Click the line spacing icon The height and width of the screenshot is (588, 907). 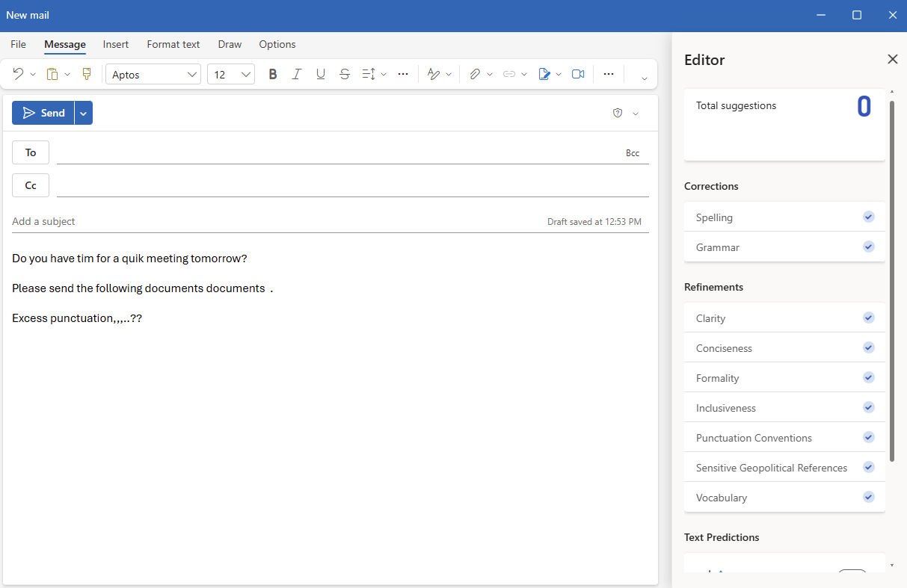pos(368,74)
